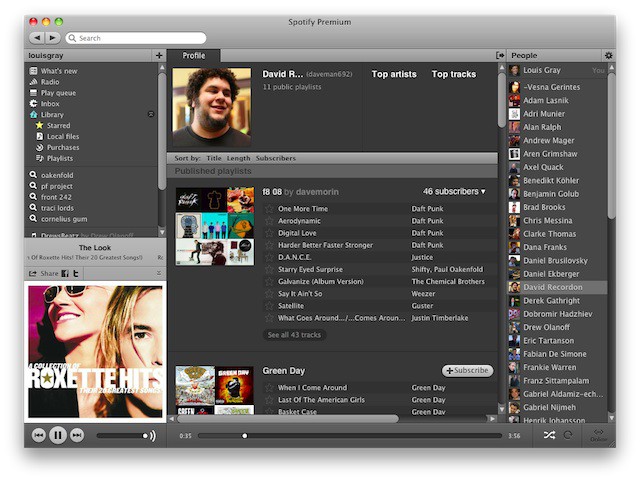Open Local files
Image resolution: width=640 pixels, height=481 pixels.
click(63, 137)
